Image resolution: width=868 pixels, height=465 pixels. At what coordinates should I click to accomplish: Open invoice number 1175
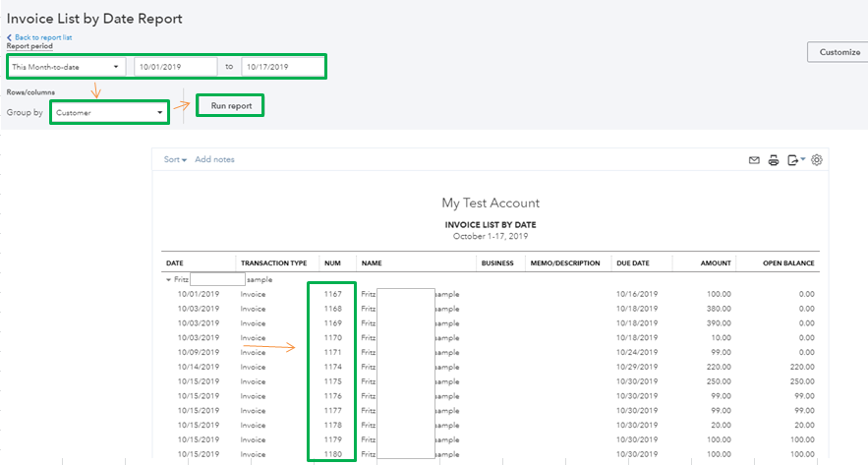(x=332, y=381)
